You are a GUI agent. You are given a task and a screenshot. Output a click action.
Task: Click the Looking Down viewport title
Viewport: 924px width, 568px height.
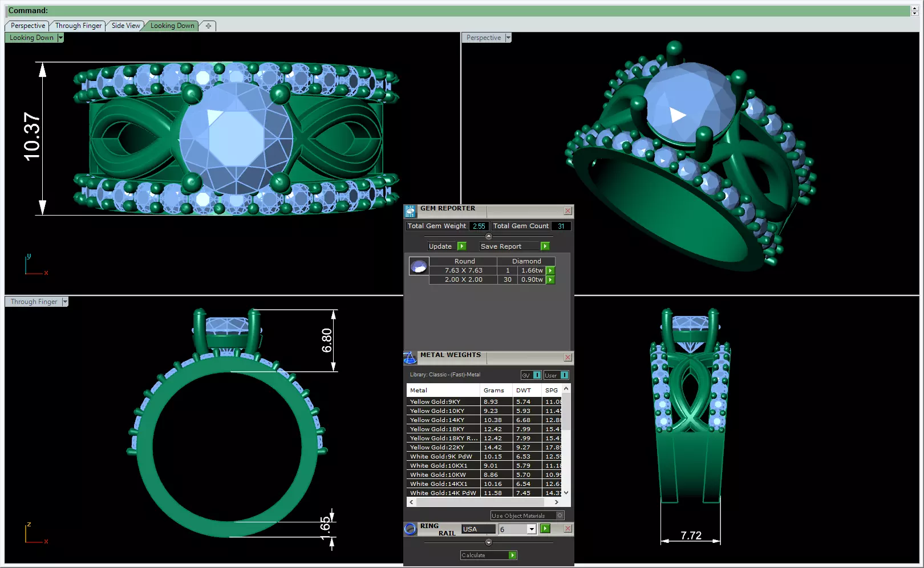click(x=31, y=38)
